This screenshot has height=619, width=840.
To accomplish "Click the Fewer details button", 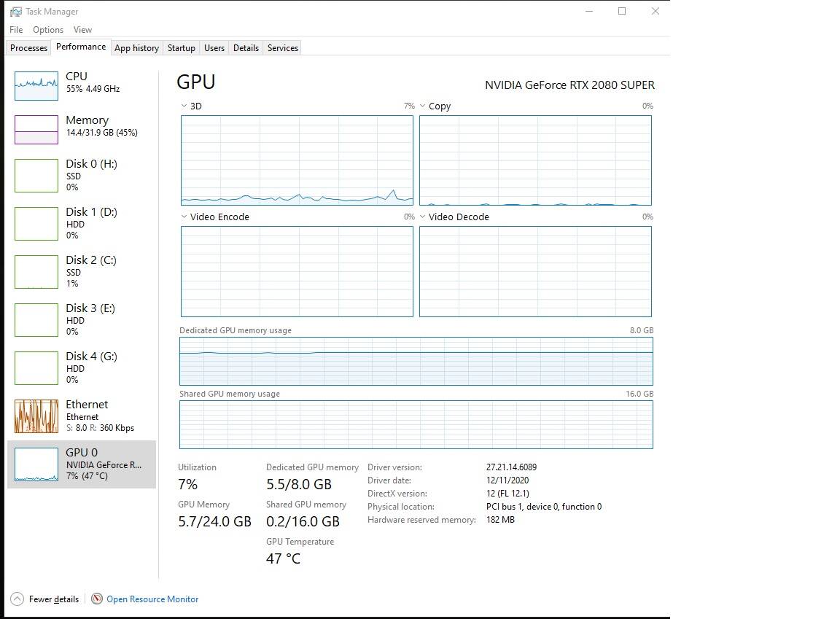I will pos(53,599).
